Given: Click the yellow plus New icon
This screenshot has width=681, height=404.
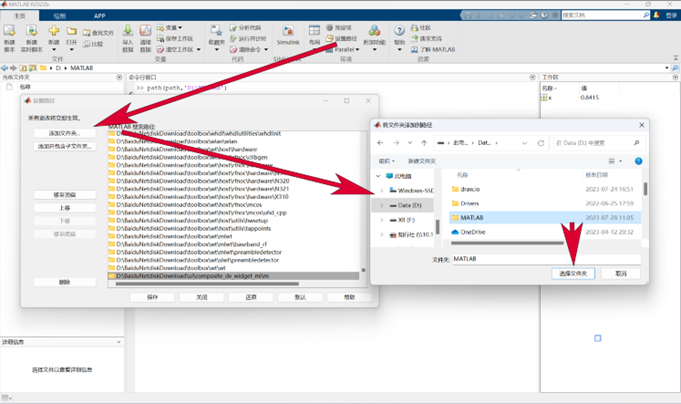Looking at the screenshot, I should pos(54,31).
